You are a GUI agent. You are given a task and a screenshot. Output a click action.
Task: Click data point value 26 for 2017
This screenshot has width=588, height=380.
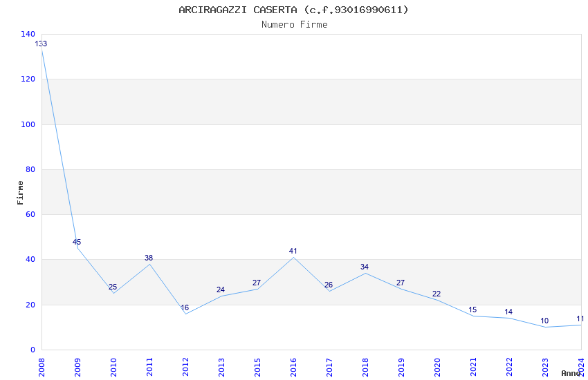[329, 285]
